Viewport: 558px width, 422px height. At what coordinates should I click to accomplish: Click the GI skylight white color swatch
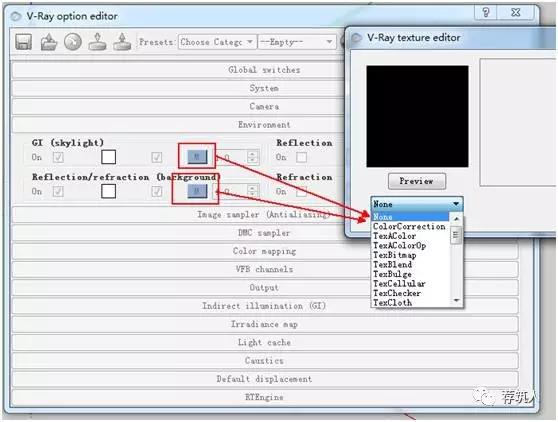tap(109, 157)
